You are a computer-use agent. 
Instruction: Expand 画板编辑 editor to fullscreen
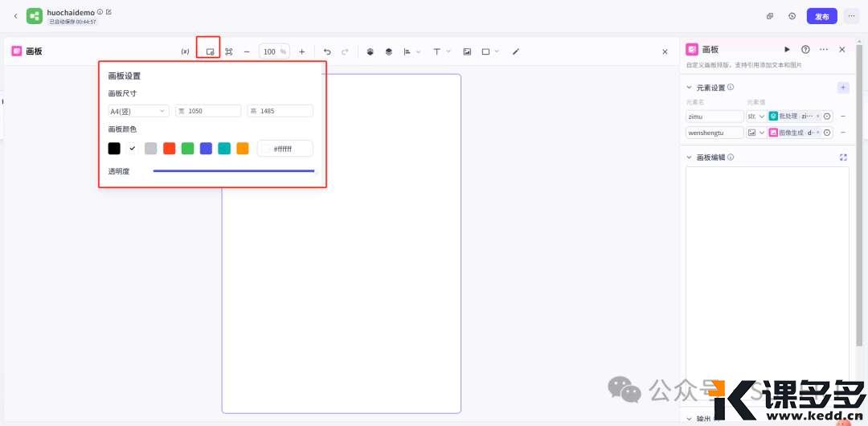843,158
